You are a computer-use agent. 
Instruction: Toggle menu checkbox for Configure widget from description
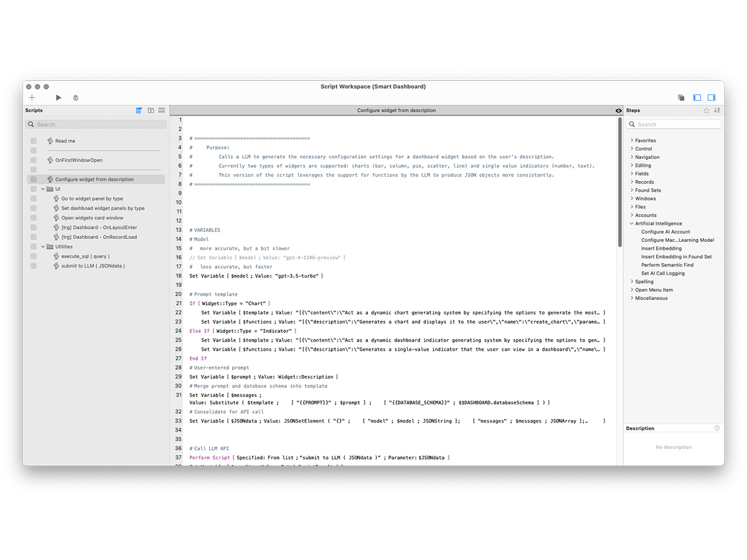coord(34,179)
